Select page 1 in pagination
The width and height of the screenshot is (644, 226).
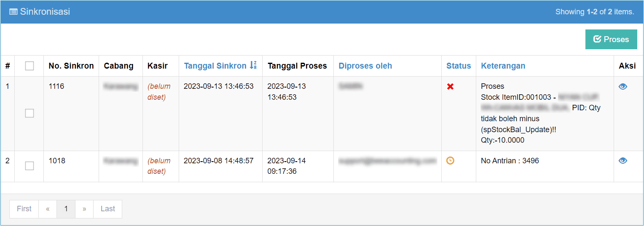66,209
